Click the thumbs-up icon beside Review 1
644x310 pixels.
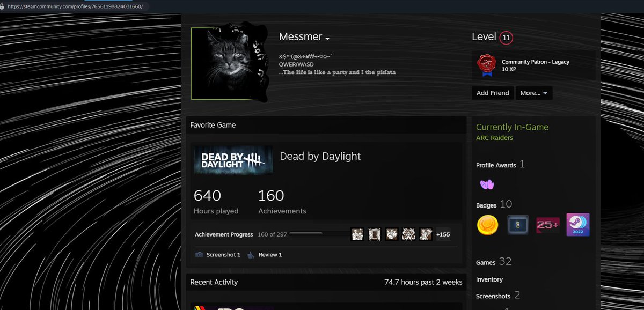(x=251, y=255)
